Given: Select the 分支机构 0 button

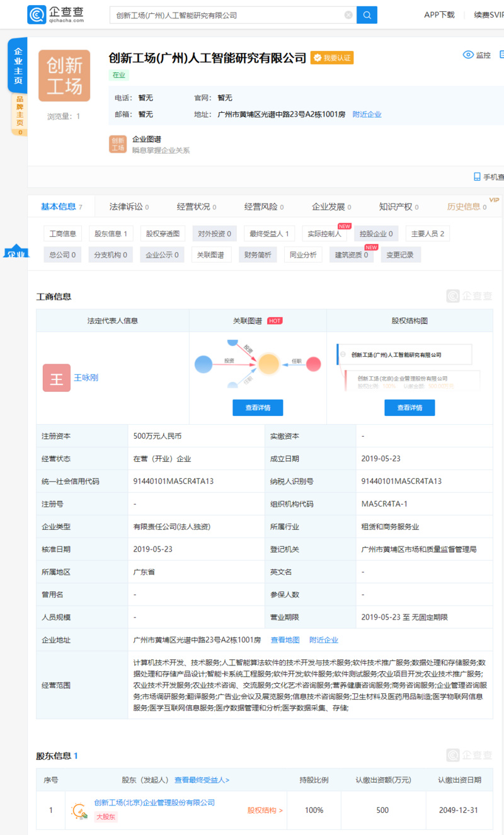Looking at the screenshot, I should pyautogui.click(x=110, y=255).
